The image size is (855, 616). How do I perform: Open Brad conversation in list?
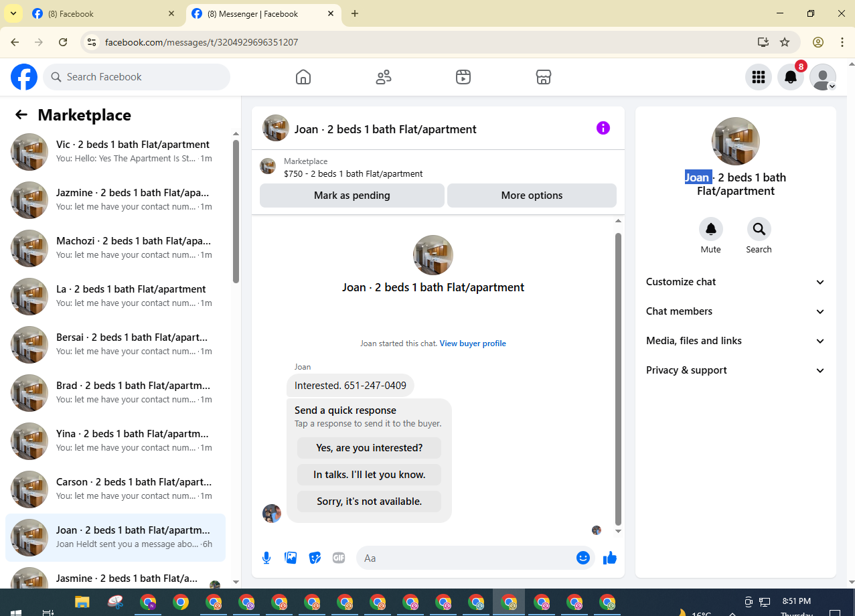coord(115,392)
